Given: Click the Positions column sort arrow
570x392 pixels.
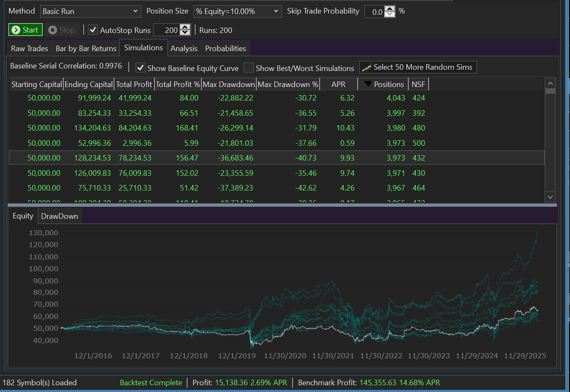Looking at the screenshot, I should pyautogui.click(x=368, y=84).
